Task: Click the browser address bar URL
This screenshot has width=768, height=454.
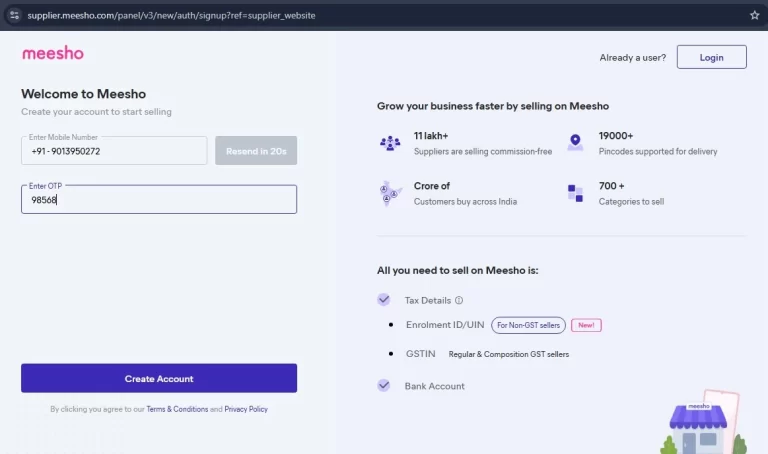Action: point(171,15)
